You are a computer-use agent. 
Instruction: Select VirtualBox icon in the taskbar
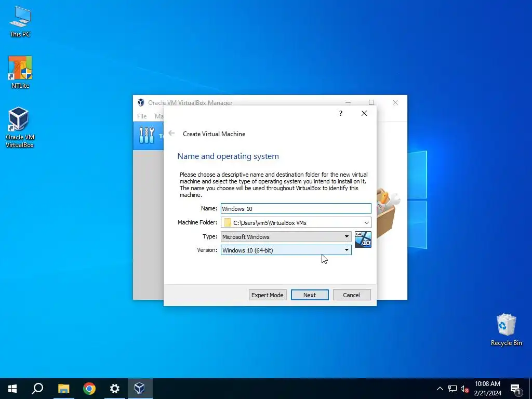click(x=140, y=389)
